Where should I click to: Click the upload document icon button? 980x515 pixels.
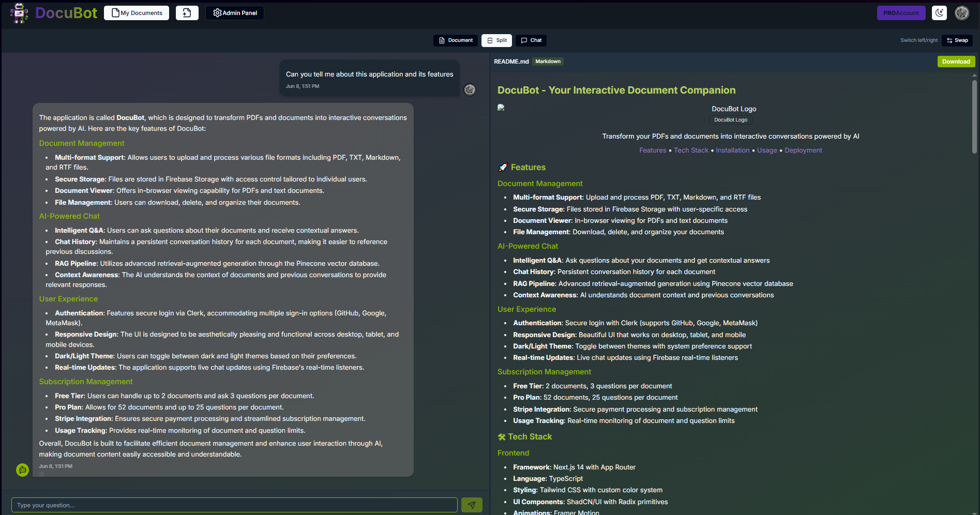pos(187,13)
